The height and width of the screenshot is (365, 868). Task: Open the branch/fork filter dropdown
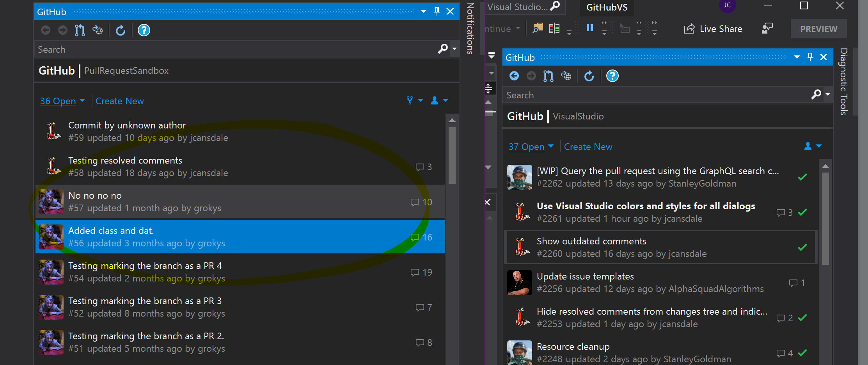coord(415,101)
